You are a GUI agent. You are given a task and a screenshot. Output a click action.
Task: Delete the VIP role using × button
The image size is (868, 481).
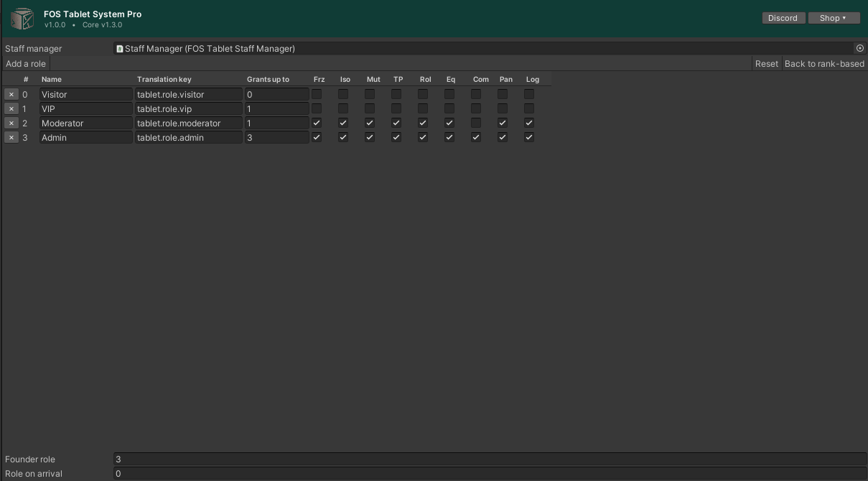tap(11, 108)
